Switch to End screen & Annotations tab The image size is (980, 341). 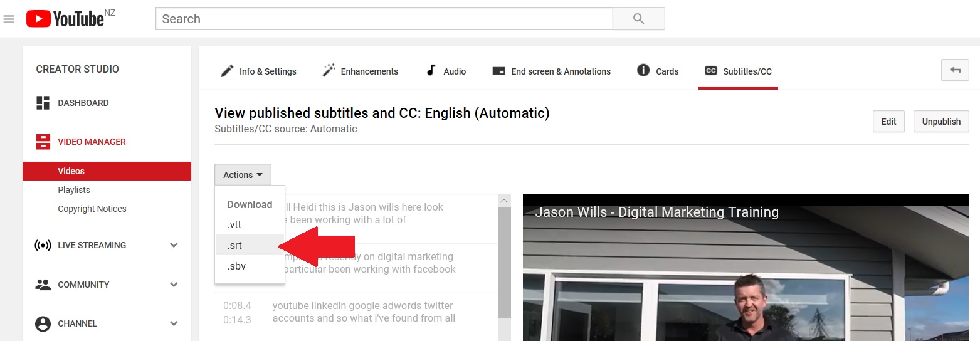[552, 71]
